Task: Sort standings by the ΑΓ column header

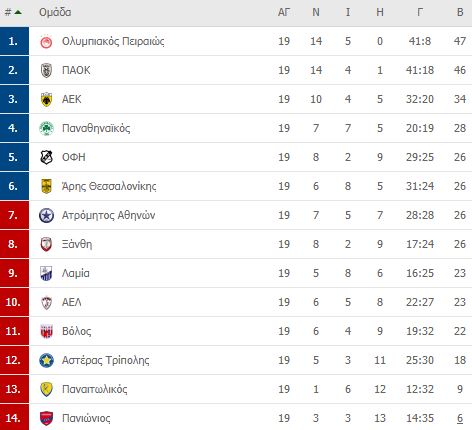Action: coord(284,12)
